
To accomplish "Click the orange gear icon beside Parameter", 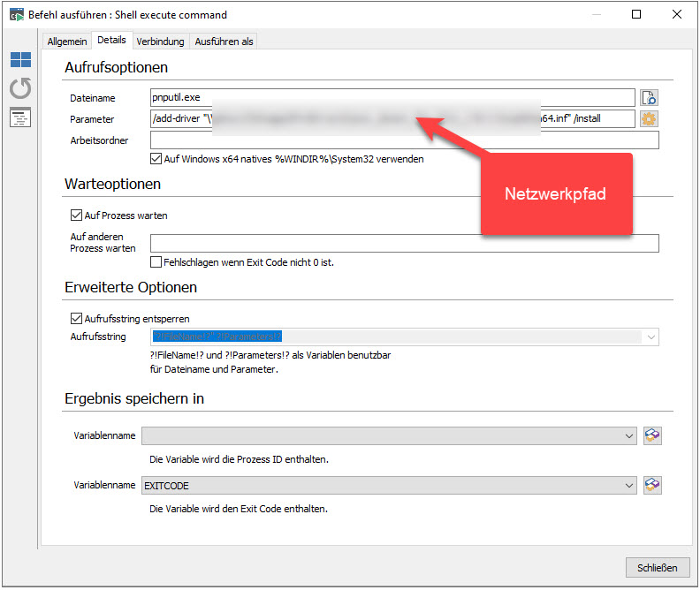I will pyautogui.click(x=650, y=119).
